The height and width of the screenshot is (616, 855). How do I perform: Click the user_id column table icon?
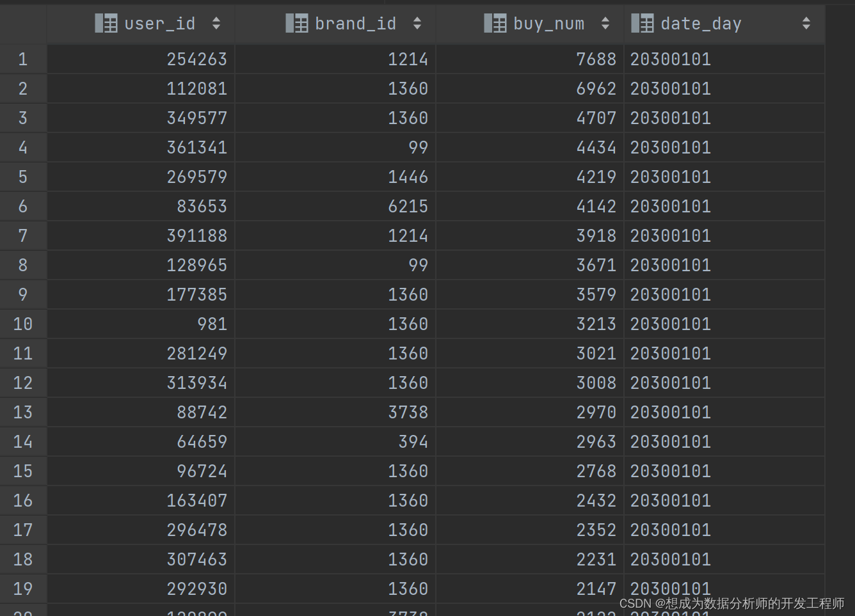tap(106, 24)
